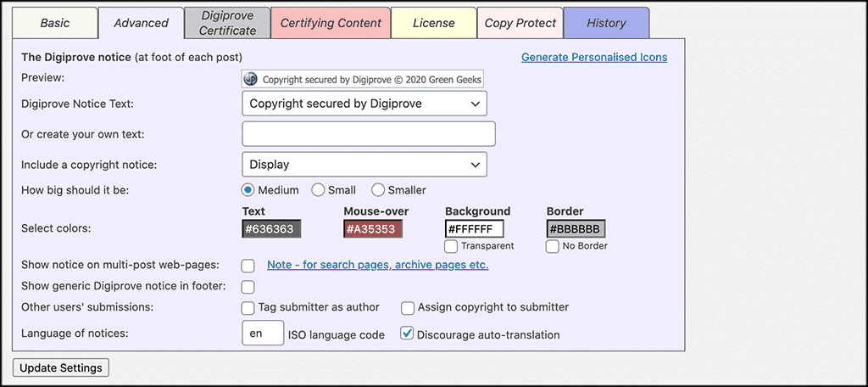Select the Advanced tab
The height and width of the screenshot is (387, 868).
142,23
